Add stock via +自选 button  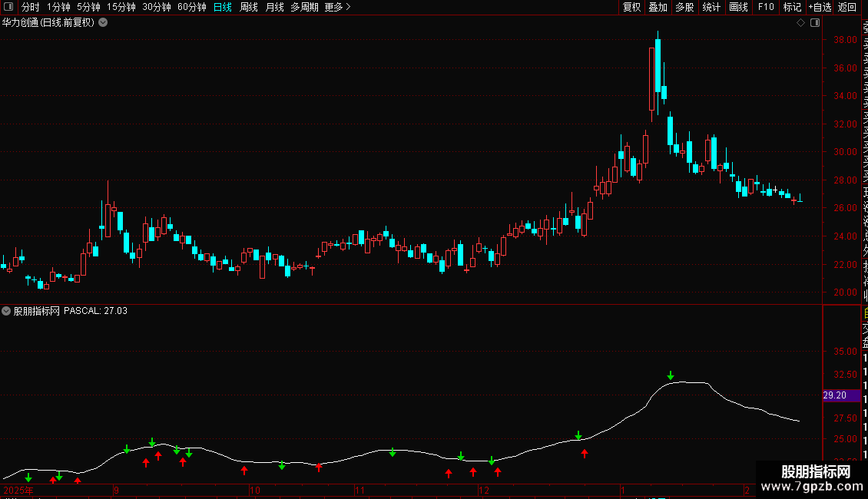[820, 7]
